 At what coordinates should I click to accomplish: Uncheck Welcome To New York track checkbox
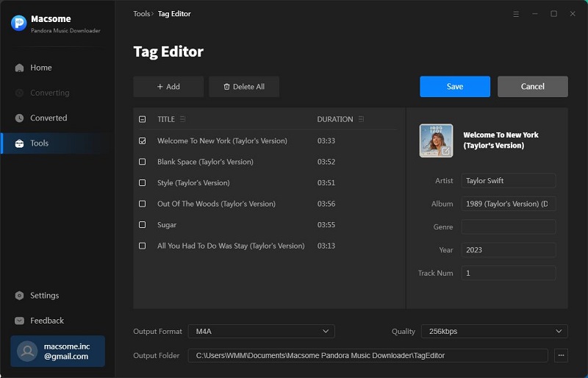(x=142, y=140)
